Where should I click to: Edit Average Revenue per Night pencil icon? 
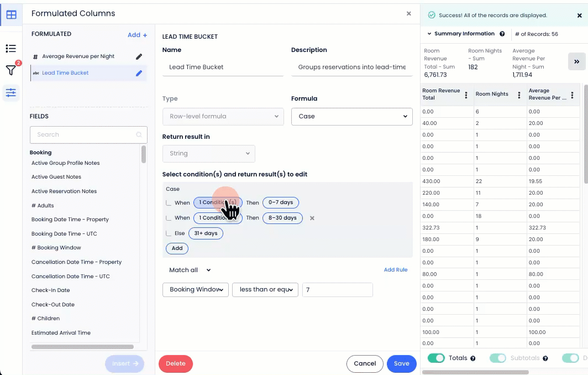(139, 56)
